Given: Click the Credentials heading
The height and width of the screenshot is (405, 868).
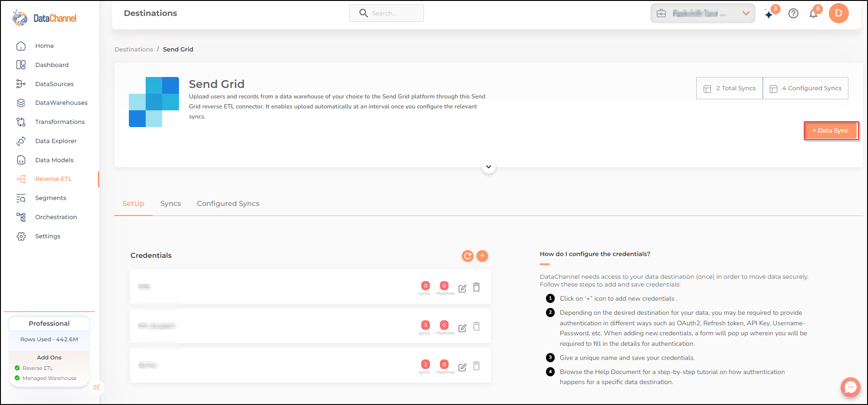Looking at the screenshot, I should pyautogui.click(x=151, y=256).
